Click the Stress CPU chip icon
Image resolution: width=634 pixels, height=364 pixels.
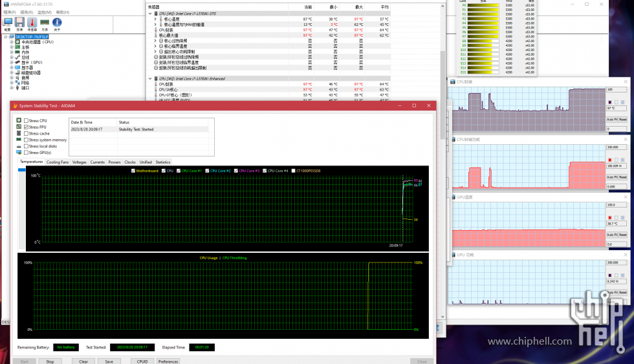point(19,120)
